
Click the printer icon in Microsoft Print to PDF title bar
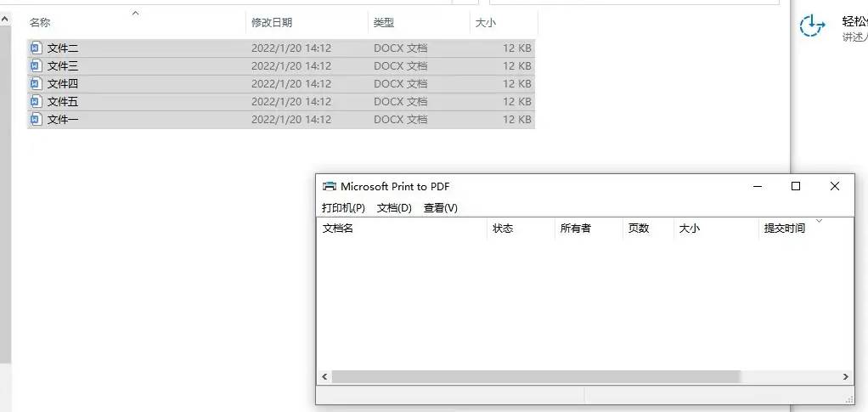pyautogui.click(x=330, y=187)
